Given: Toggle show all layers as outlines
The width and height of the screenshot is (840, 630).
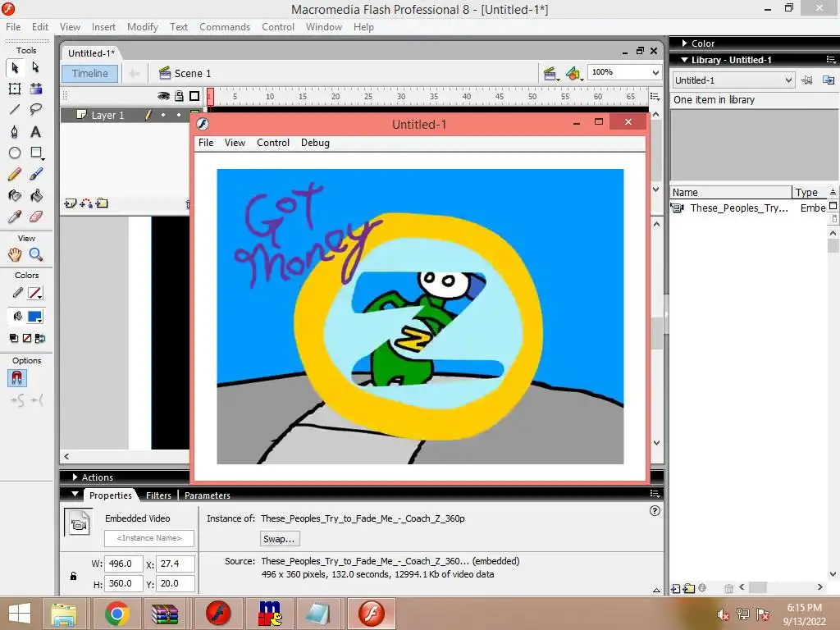Looking at the screenshot, I should point(194,97).
